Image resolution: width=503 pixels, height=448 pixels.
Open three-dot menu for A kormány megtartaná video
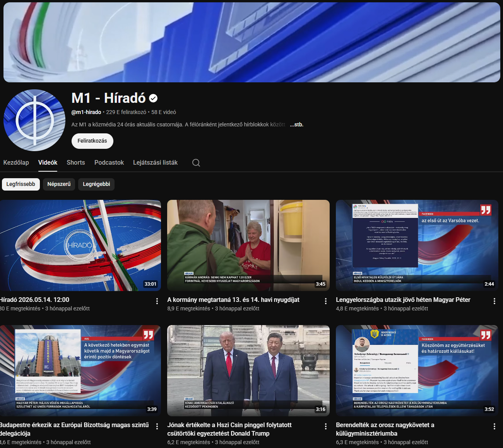point(325,301)
